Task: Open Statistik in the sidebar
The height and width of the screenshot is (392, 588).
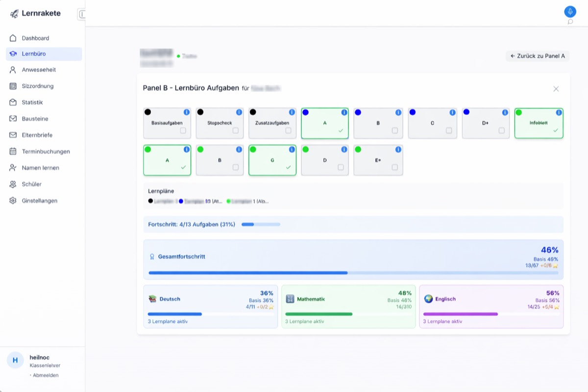Action: click(x=32, y=103)
